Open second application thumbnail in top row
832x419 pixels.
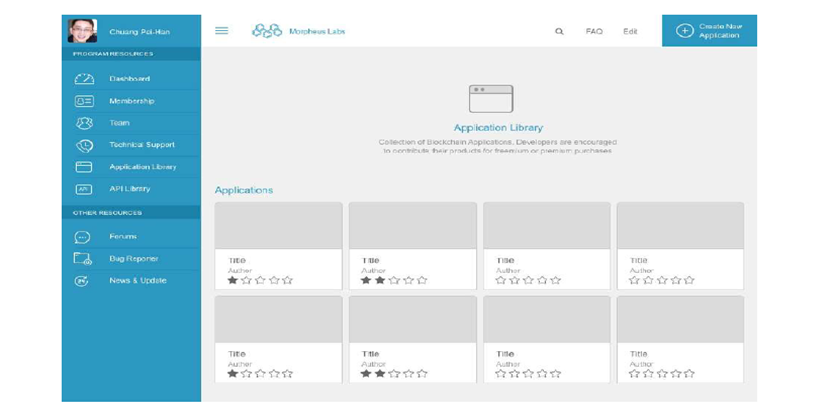click(x=413, y=225)
